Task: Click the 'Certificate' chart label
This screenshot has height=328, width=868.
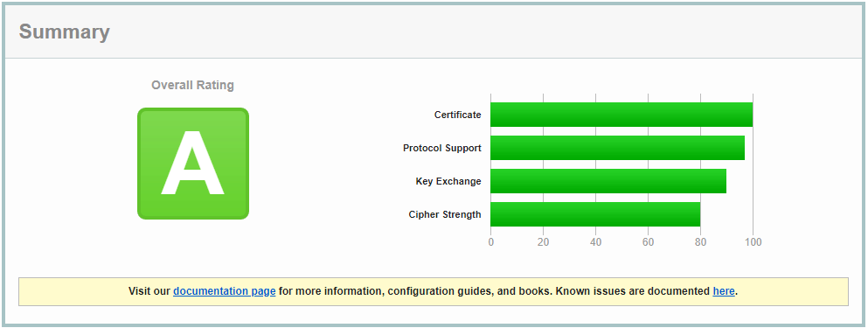Action: point(458,115)
